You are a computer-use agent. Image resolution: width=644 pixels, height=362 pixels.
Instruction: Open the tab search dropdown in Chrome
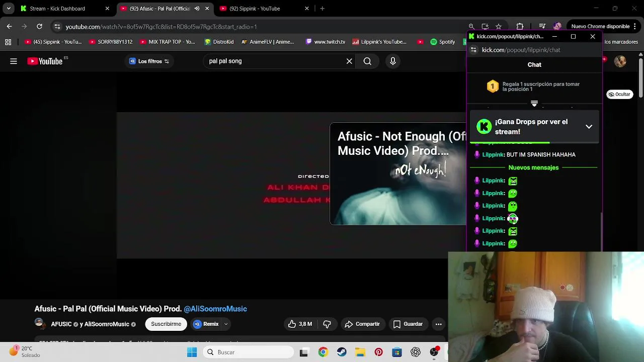pos(9,9)
